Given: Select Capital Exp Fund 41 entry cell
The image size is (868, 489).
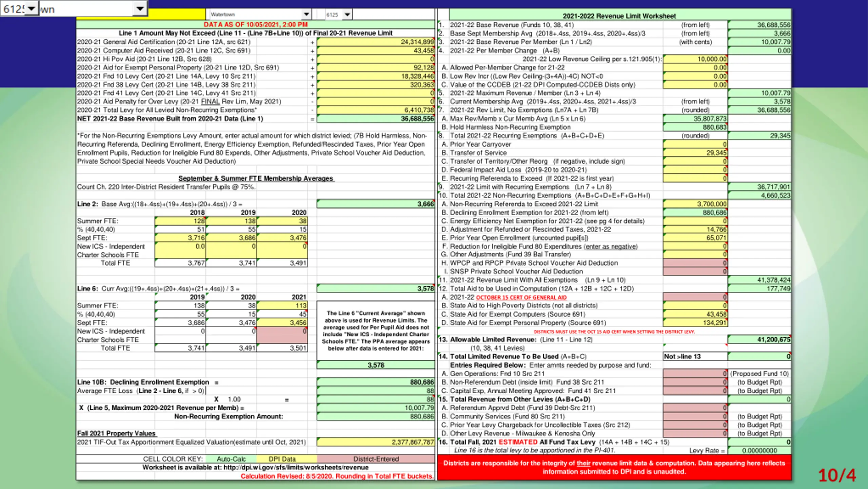Looking at the screenshot, I should click(695, 390).
